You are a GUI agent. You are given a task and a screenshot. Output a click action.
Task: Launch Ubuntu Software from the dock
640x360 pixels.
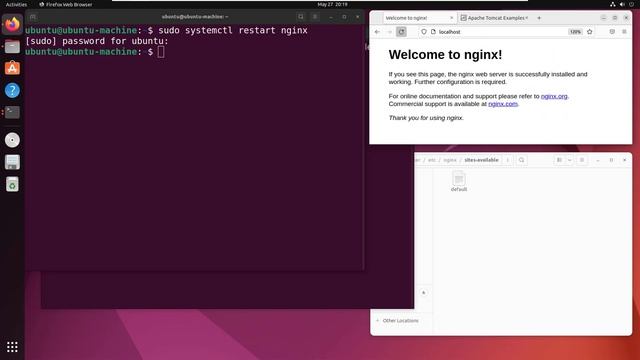12,68
